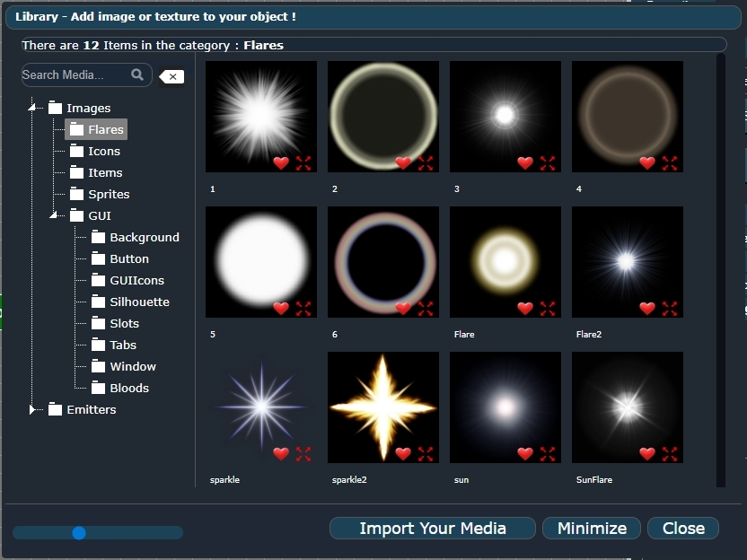This screenshot has width=747, height=560.
Task: Click expand arrows icon on sun image
Action: pos(548,454)
